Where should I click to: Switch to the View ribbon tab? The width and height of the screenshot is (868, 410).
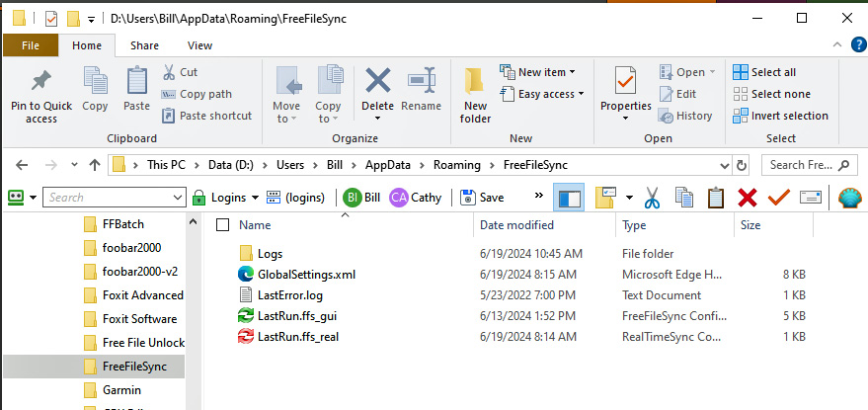click(x=199, y=45)
